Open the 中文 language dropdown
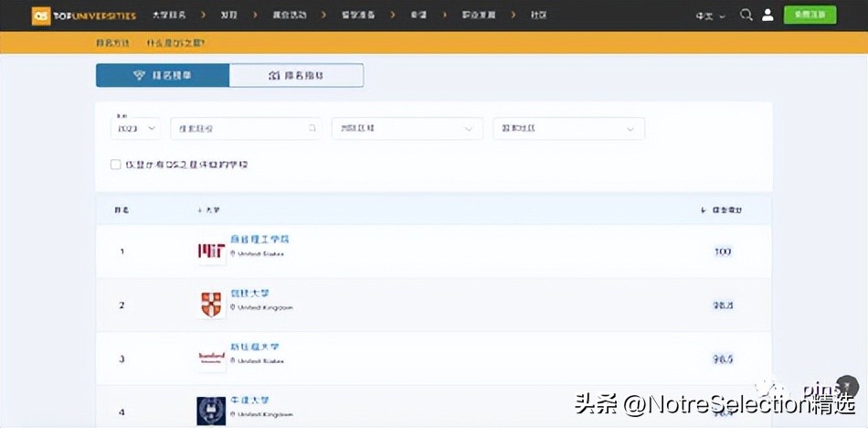The height and width of the screenshot is (428, 868). pos(710,16)
